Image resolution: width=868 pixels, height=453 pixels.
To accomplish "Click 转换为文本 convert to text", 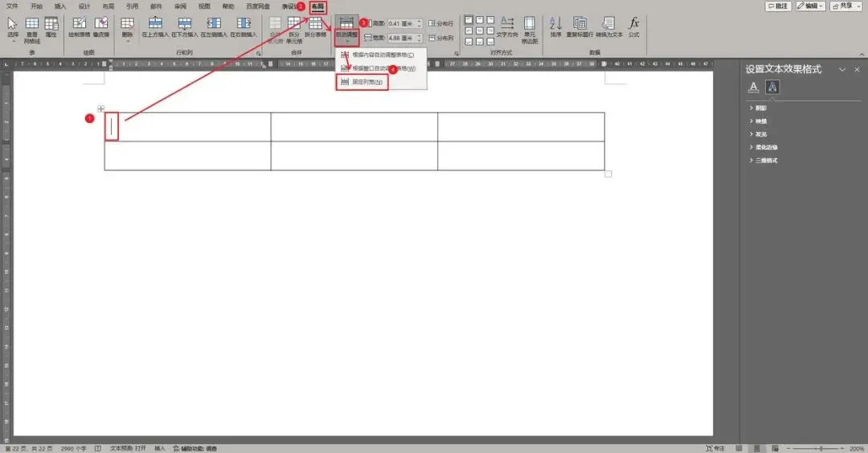I will tap(609, 27).
